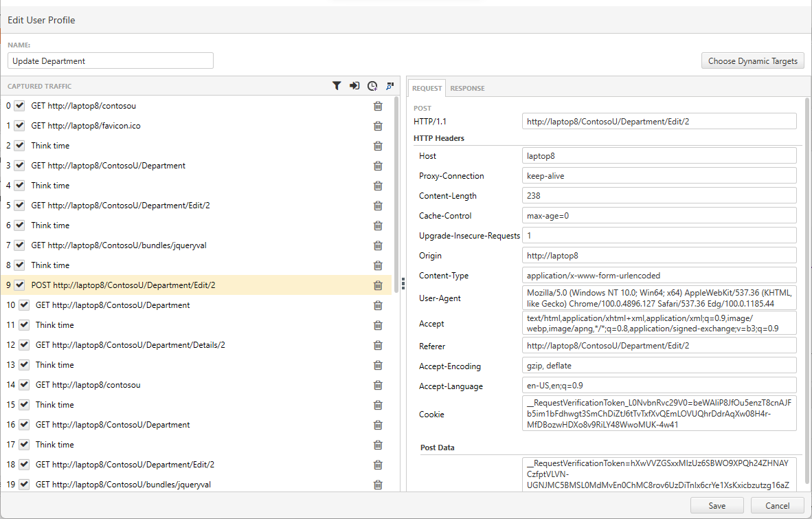Screen dimensions: 812x519
Task: Click the Choose Dynamic Targets button
Action: [x=752, y=60]
